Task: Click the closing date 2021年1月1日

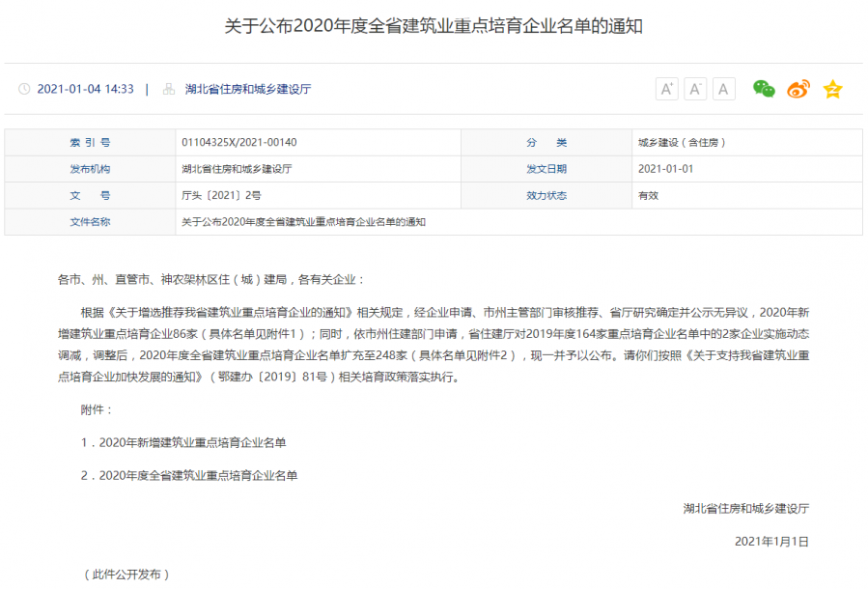Action: [x=771, y=542]
